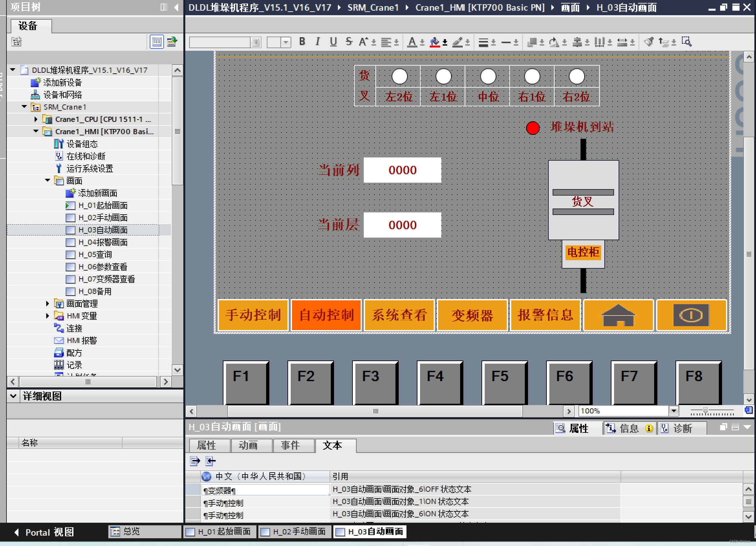Click the fill background color icon
The width and height of the screenshot is (756, 546).
click(434, 42)
